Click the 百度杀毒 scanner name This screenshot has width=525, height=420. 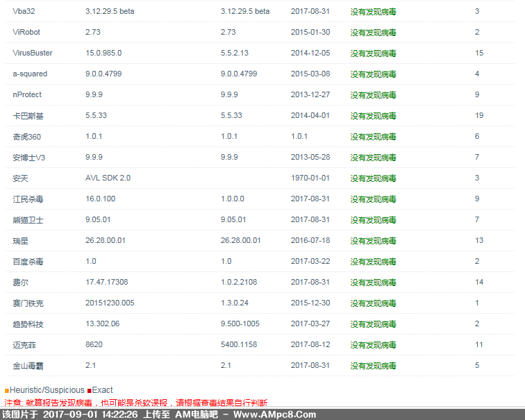(x=28, y=261)
